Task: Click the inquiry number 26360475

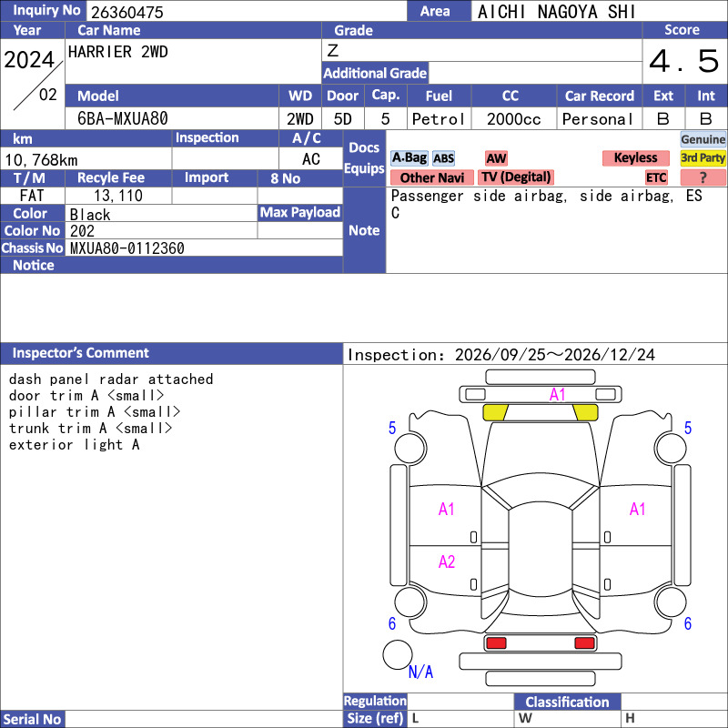Action: click(x=127, y=13)
